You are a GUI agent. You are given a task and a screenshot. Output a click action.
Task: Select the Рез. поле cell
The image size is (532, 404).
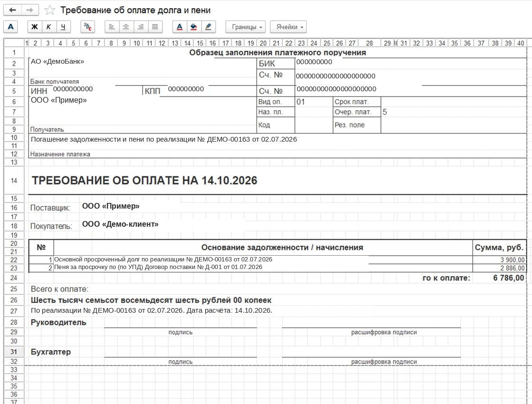(357, 125)
